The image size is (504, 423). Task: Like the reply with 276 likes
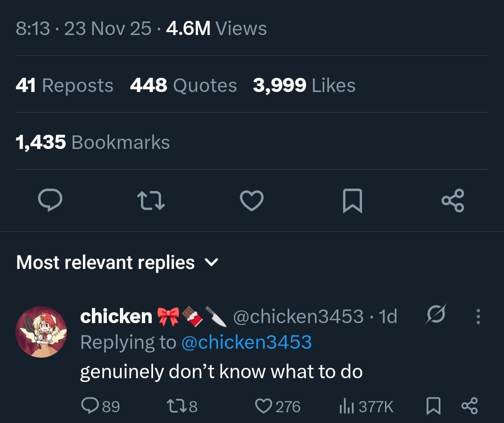264,406
